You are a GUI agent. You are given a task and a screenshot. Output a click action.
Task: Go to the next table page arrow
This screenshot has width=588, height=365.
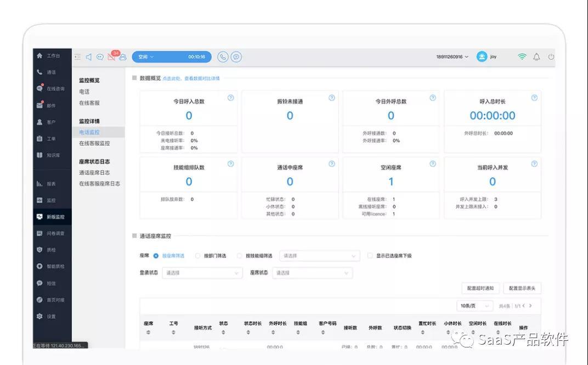530,306
